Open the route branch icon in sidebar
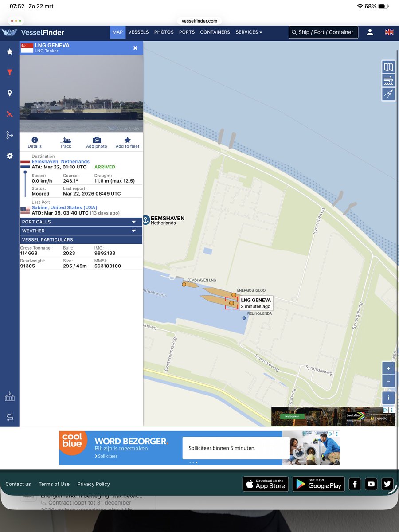Screen dimensions: 399x532 [9, 135]
